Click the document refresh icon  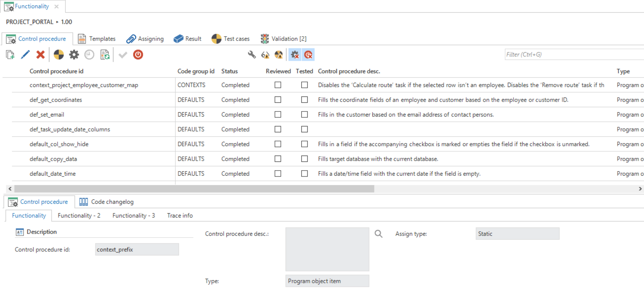105,55
